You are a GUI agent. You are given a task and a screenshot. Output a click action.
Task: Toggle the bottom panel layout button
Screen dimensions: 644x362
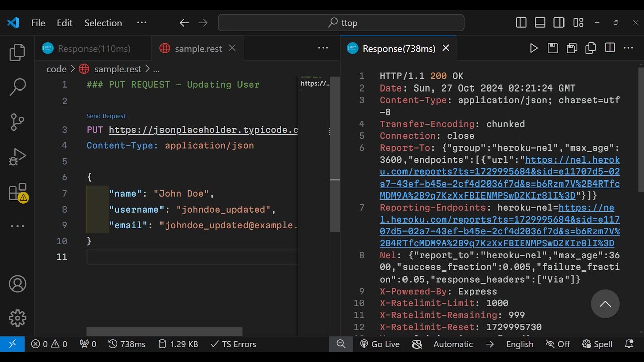coord(540,23)
